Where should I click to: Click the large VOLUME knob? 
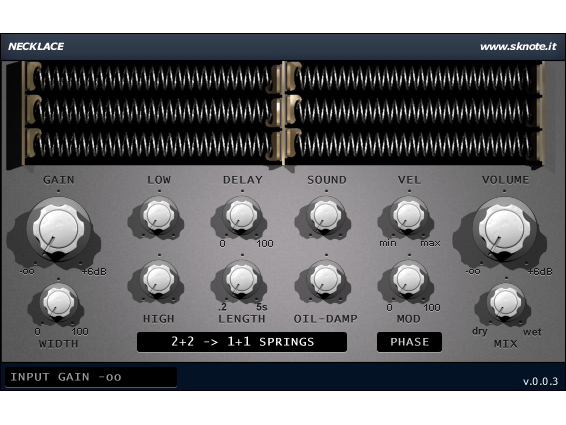505,228
